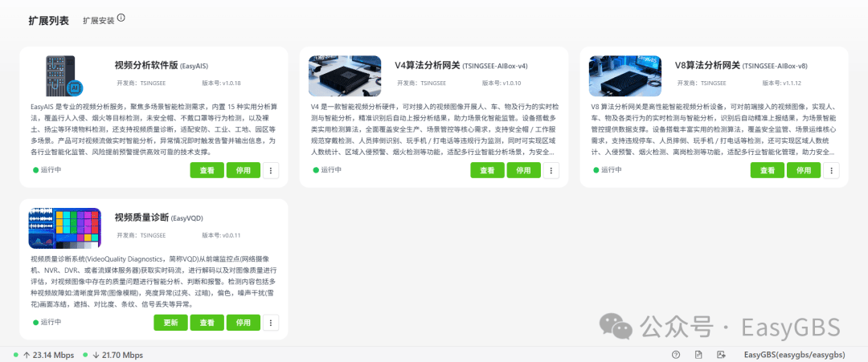This screenshot has width=868, height=362.
Task: Open the three-dot menu on EasyVQD card
Action: click(271, 322)
